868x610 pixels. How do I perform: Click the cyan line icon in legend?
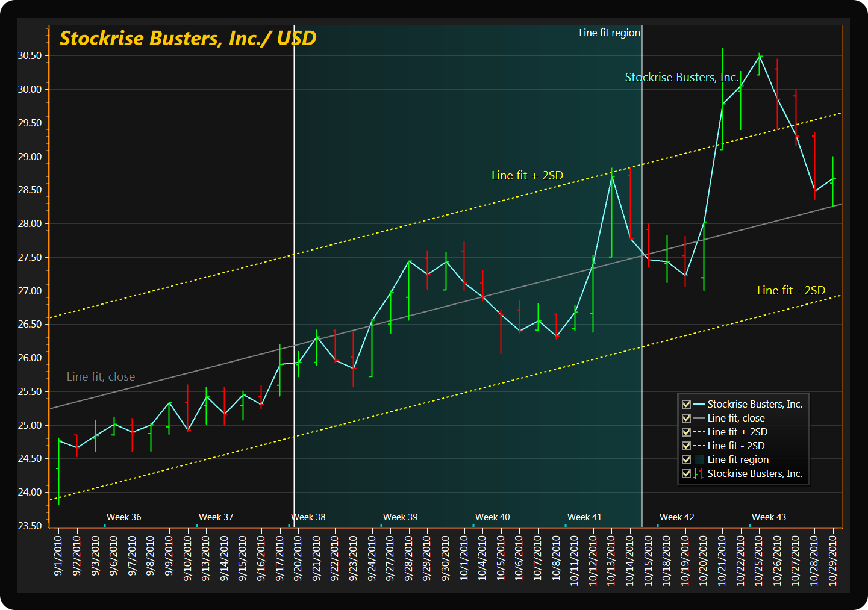(699, 404)
